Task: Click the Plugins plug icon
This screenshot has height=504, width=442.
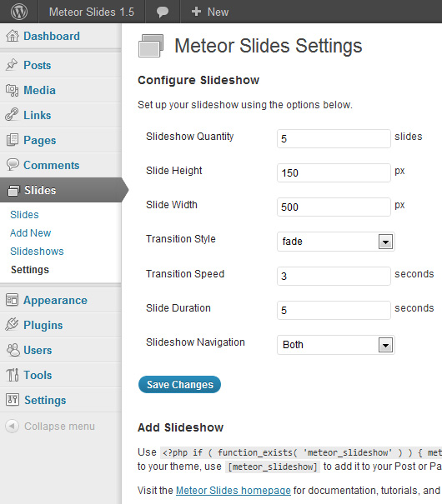Action: 12,325
